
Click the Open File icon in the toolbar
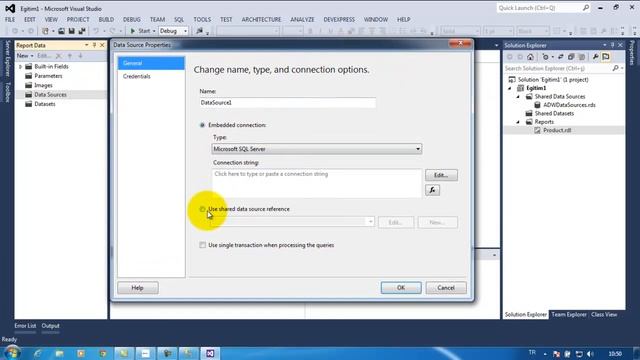pyautogui.click(x=61, y=31)
